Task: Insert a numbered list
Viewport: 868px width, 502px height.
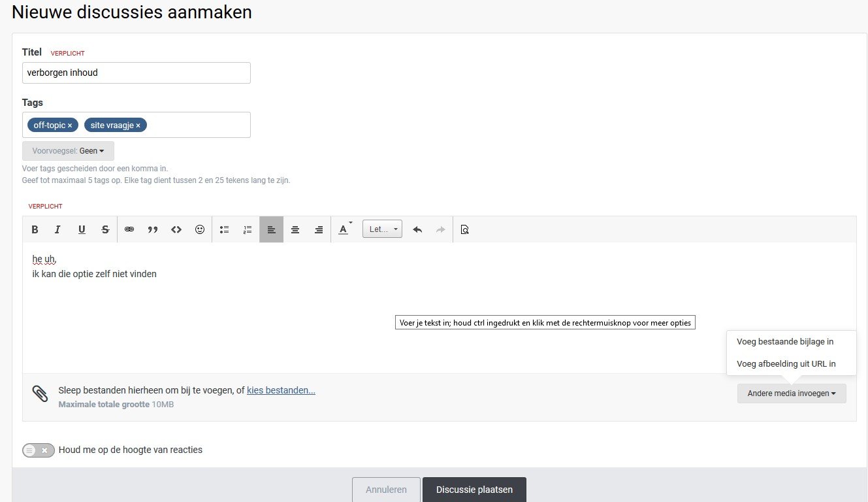Action: click(248, 229)
